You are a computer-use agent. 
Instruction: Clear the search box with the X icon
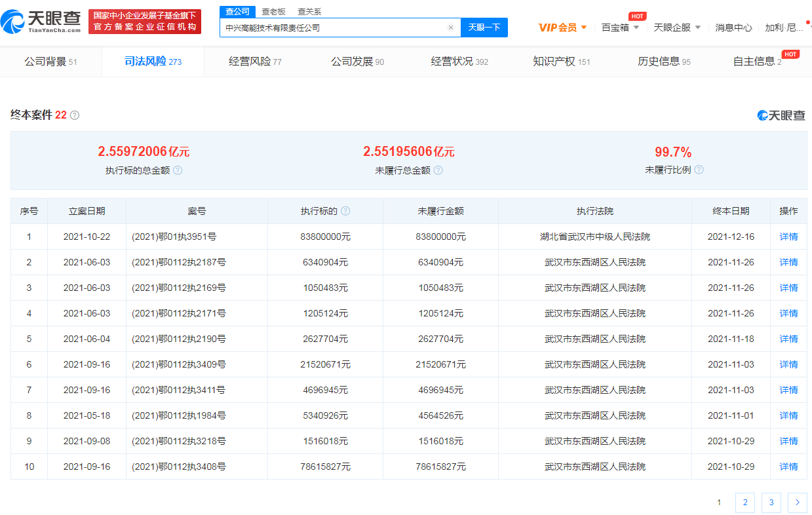point(451,28)
